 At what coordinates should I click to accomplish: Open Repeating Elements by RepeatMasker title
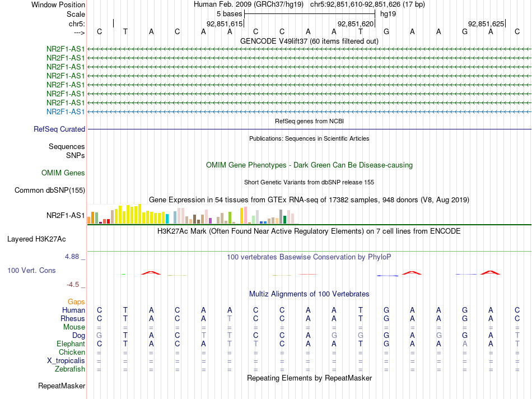pyautogui.click(x=309, y=378)
